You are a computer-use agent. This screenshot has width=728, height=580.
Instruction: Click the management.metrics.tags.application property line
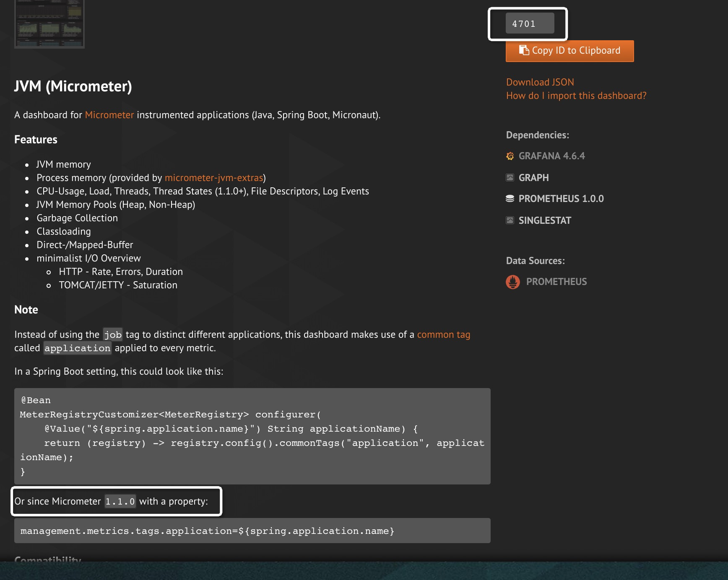coord(207,531)
